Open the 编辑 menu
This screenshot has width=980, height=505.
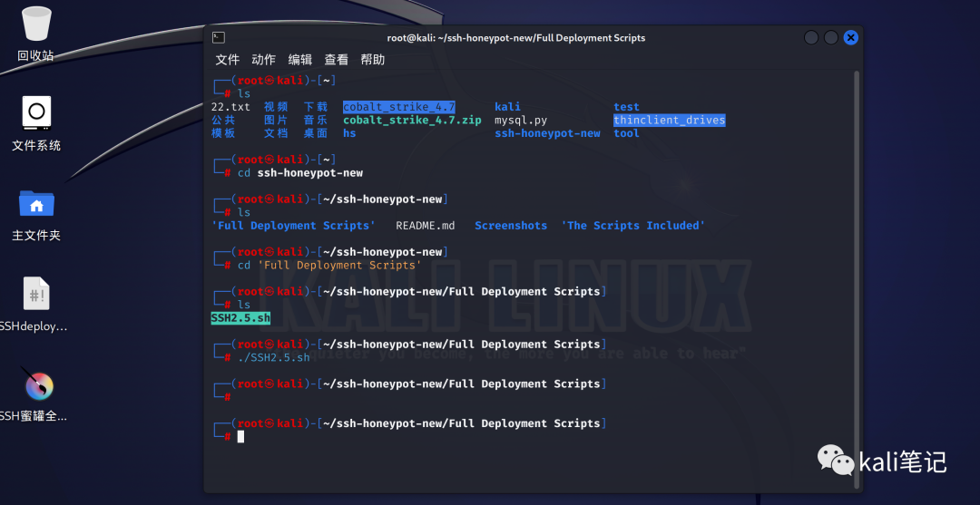[300, 60]
